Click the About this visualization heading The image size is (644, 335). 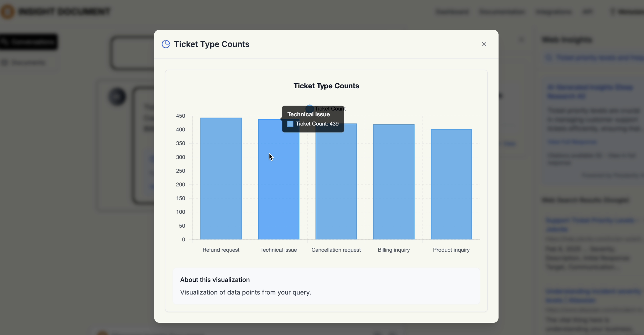[x=215, y=280]
